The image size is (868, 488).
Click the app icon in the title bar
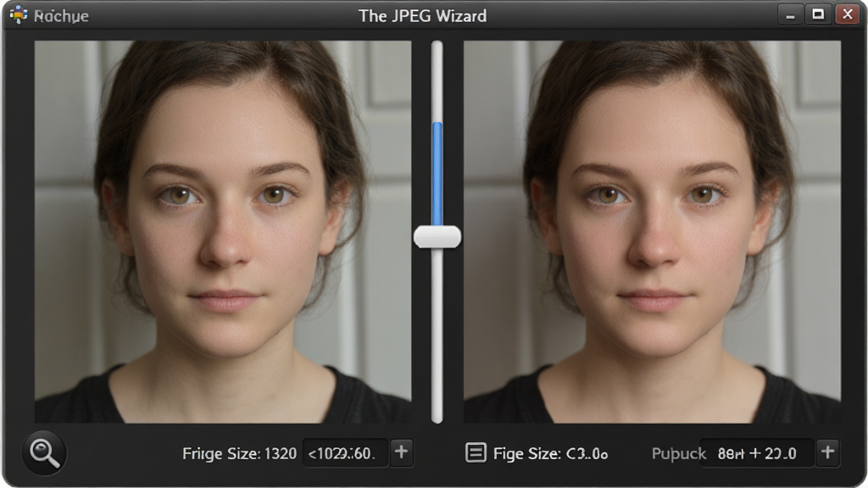click(19, 15)
